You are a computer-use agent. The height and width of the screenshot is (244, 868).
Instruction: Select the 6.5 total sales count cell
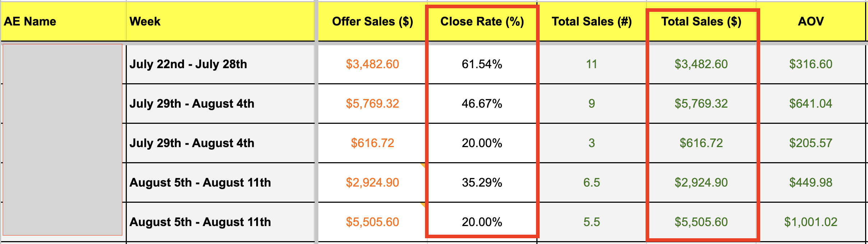point(591,183)
